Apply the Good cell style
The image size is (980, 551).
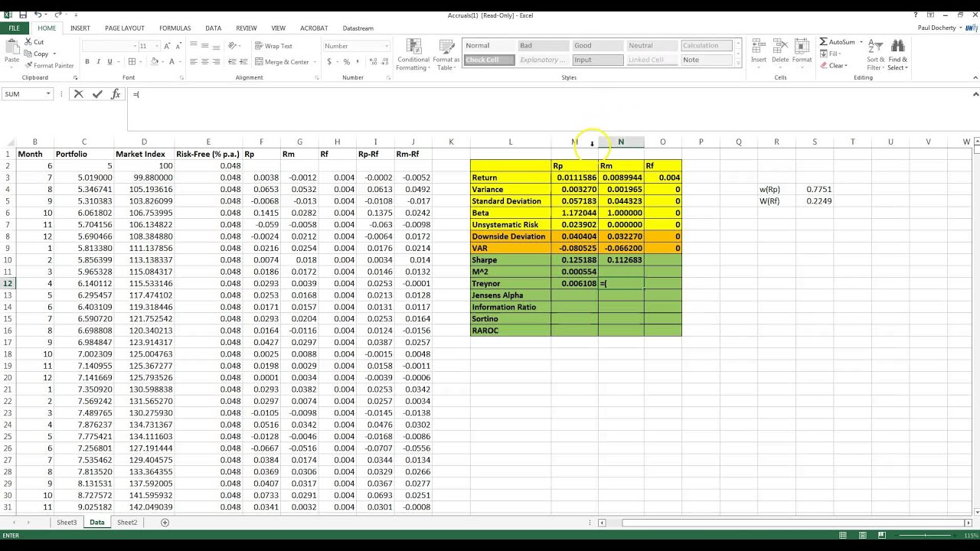coord(598,46)
